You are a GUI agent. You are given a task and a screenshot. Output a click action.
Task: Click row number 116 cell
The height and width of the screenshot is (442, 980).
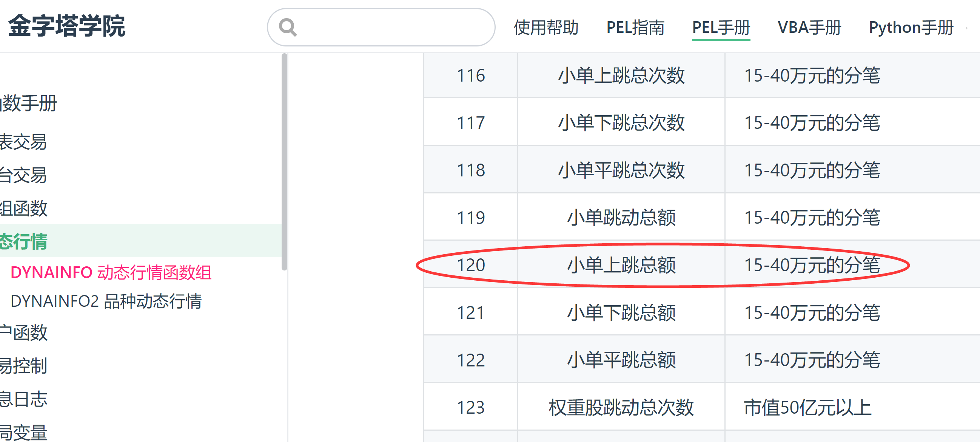[471, 76]
